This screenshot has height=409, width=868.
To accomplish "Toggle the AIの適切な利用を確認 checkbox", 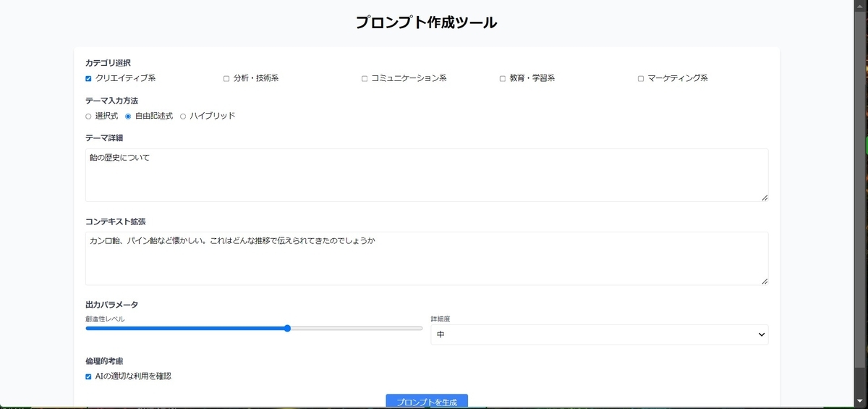I will (x=88, y=376).
